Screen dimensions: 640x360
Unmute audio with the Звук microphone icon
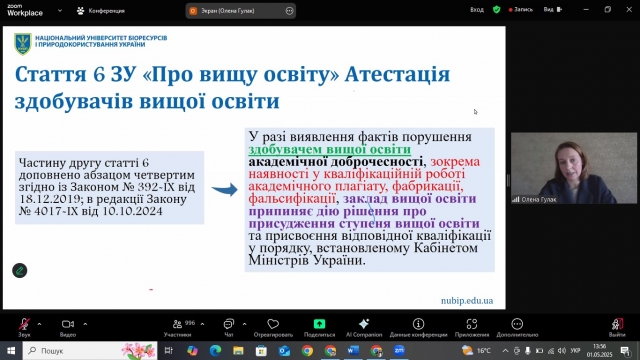pos(24,324)
